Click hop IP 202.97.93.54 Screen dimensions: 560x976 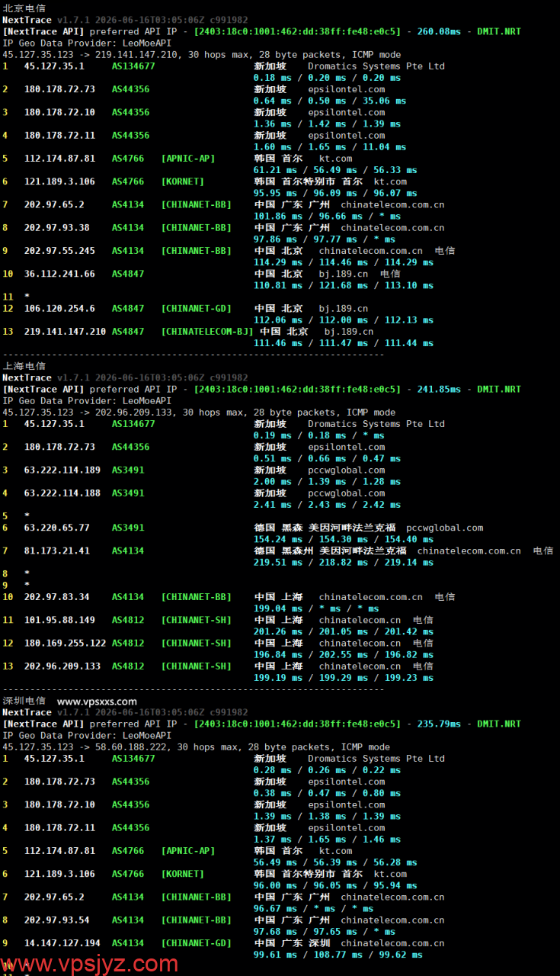click(56, 920)
